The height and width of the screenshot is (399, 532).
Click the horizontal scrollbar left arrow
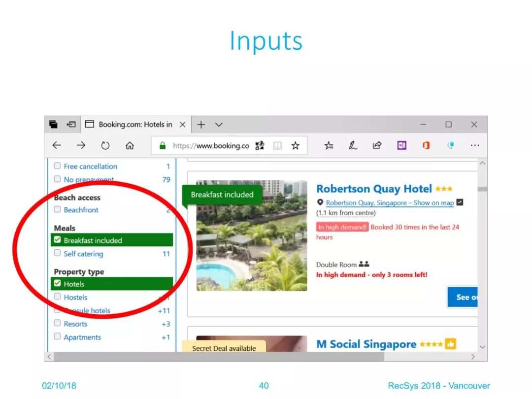[x=50, y=357]
